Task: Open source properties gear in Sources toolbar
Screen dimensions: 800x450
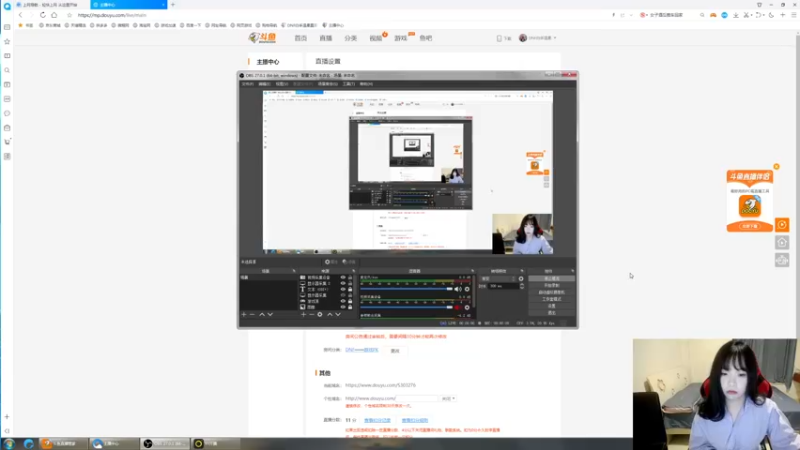Action: pyautogui.click(x=320, y=314)
